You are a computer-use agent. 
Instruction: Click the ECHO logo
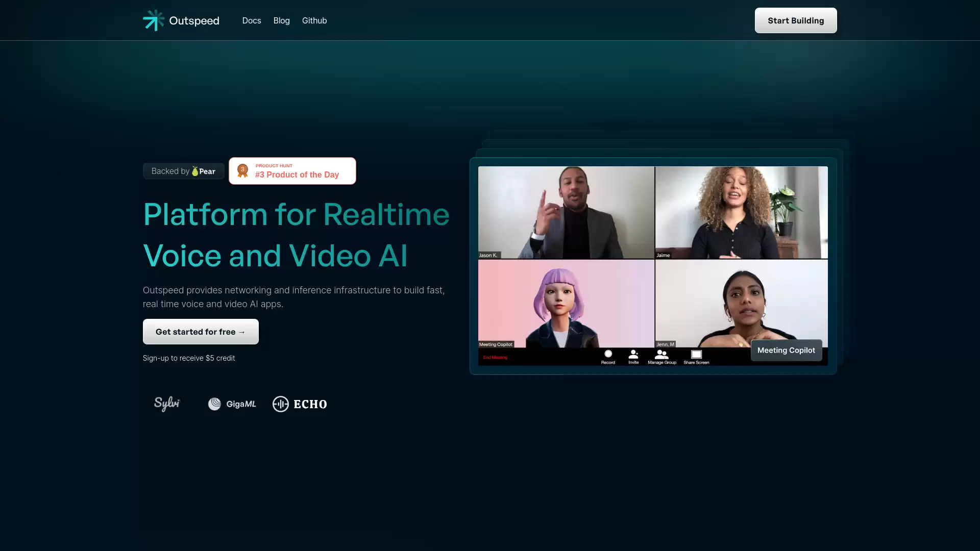click(300, 404)
